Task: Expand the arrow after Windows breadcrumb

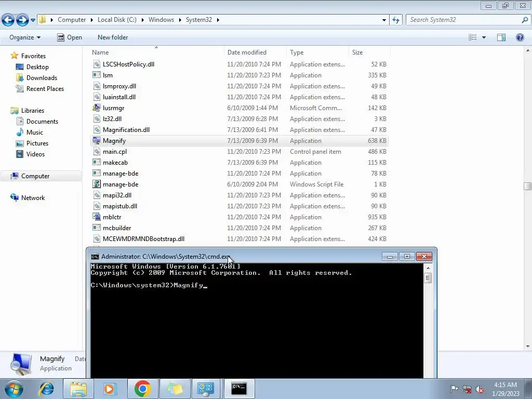Action: 180,20
